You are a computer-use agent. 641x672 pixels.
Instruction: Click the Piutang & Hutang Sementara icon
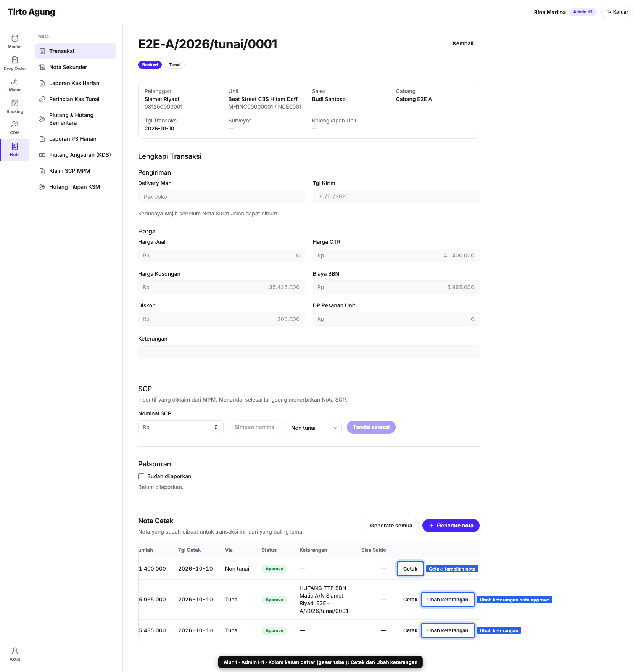(42, 119)
